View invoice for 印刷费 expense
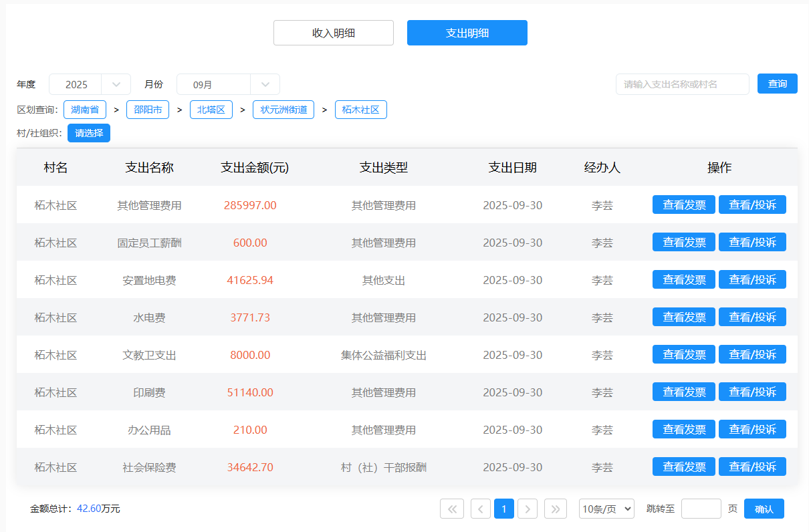Image resolution: width=809 pixels, height=532 pixels. pos(683,392)
